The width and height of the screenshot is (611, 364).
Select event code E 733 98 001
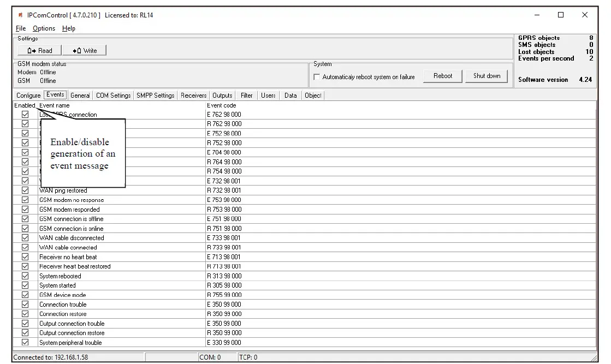point(224,238)
